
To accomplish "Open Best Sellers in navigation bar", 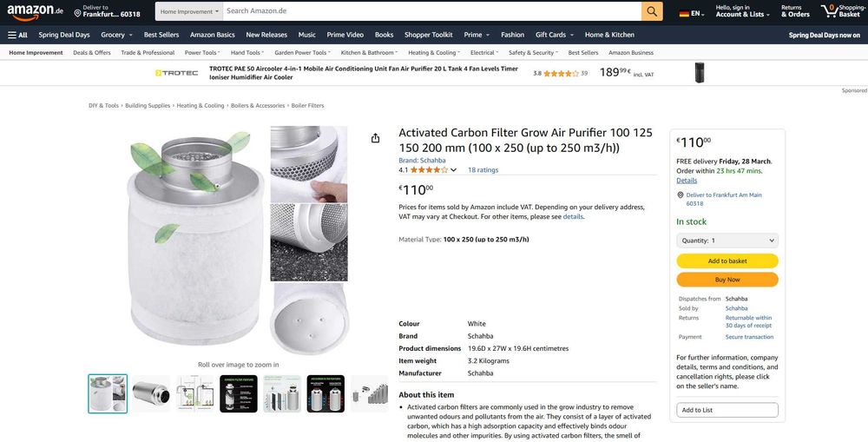I will [x=161, y=35].
